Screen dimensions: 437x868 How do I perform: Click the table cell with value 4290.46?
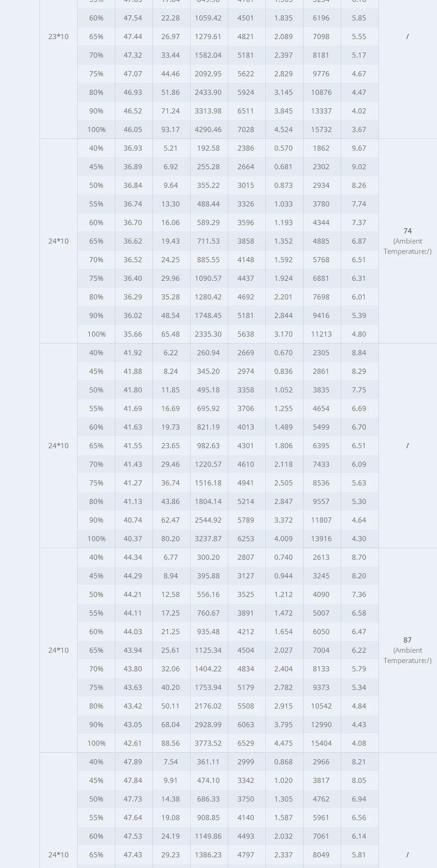(x=208, y=130)
